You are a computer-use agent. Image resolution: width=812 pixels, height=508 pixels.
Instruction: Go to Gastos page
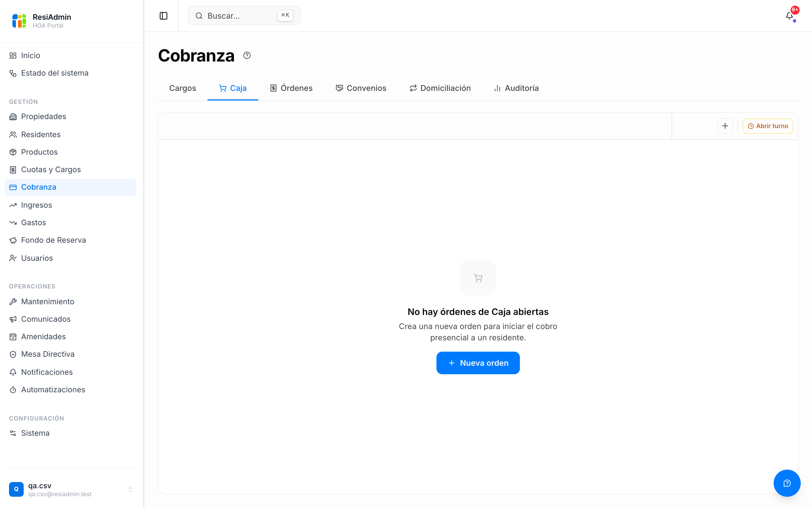(70, 222)
